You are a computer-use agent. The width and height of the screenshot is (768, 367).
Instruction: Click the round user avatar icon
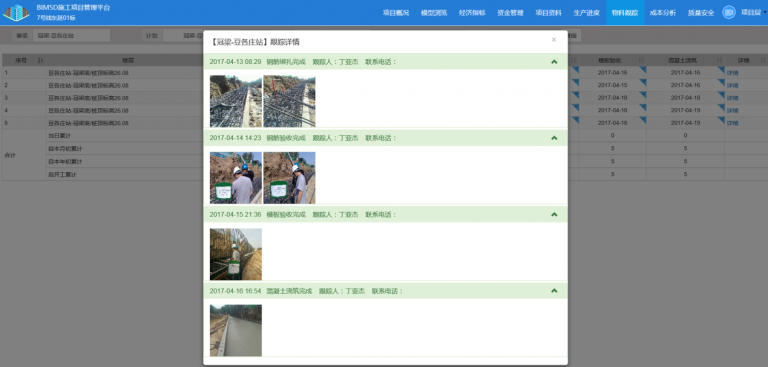728,12
